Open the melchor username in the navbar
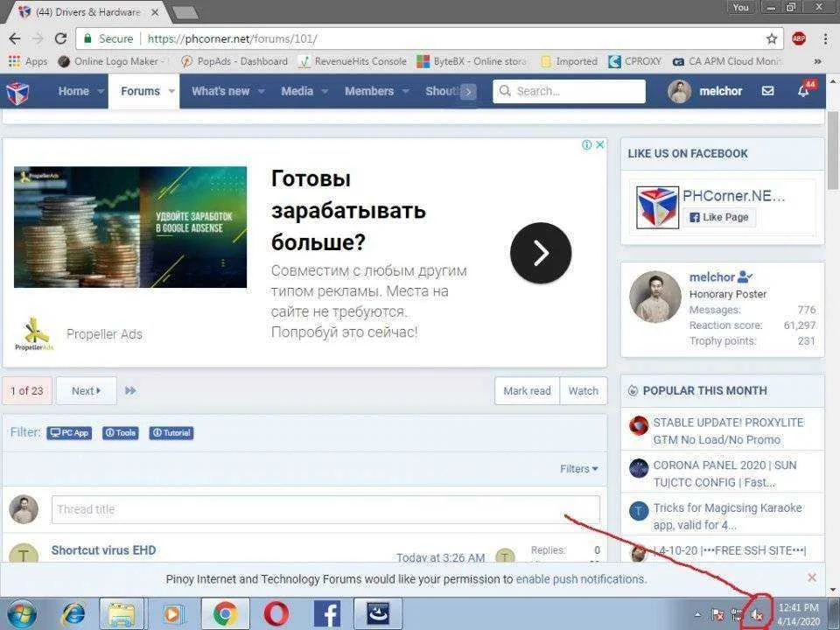Screen dimensions: 840x630 tap(720, 91)
